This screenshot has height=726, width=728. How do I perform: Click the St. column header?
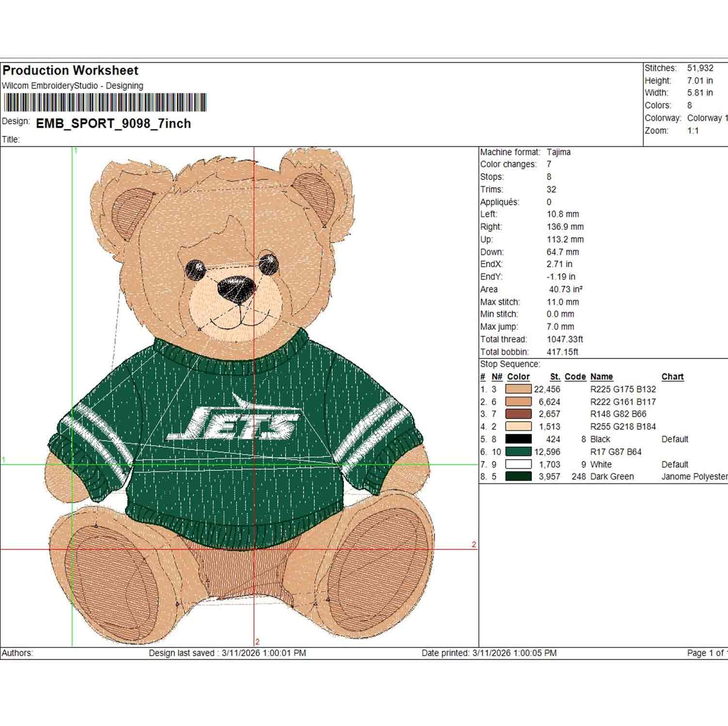[x=555, y=377]
